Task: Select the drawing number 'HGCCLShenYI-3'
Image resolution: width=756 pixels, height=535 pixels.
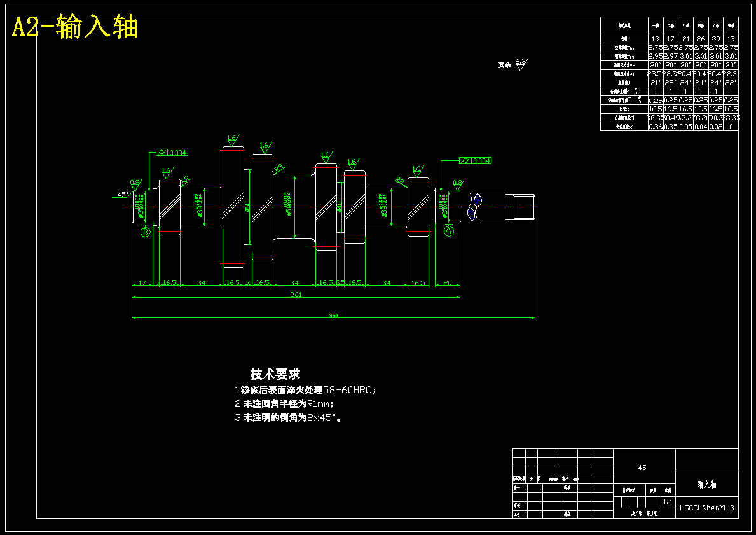Action: tap(707, 508)
